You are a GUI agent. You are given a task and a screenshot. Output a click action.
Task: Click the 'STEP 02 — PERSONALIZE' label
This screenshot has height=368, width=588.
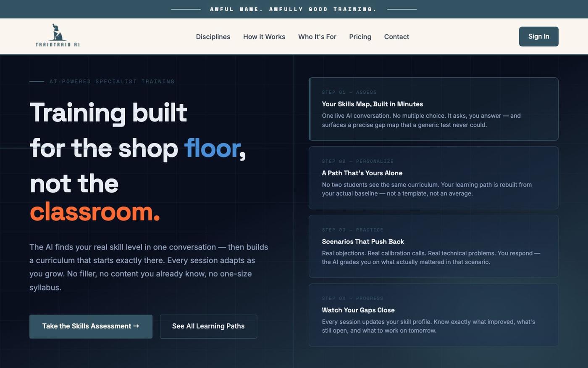[x=357, y=161]
